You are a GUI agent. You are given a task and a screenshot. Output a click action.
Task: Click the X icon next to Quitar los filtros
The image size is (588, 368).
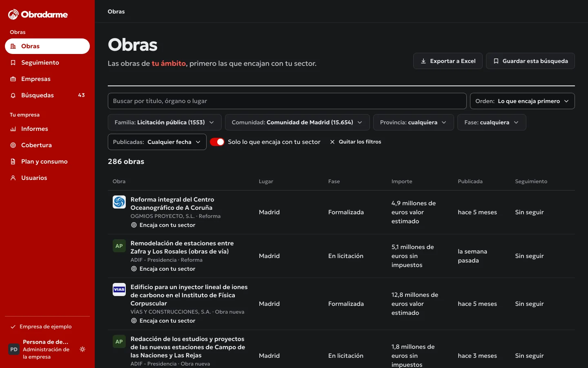(332, 142)
